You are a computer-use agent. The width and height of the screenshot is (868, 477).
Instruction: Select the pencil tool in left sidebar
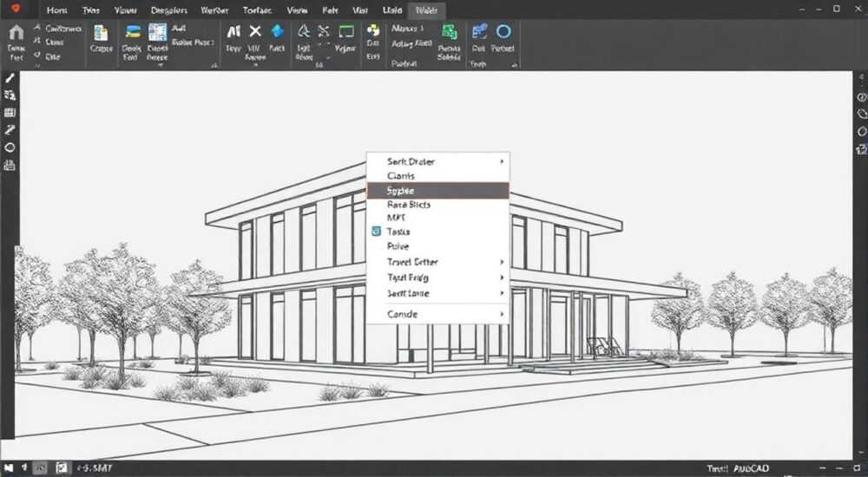[10, 78]
